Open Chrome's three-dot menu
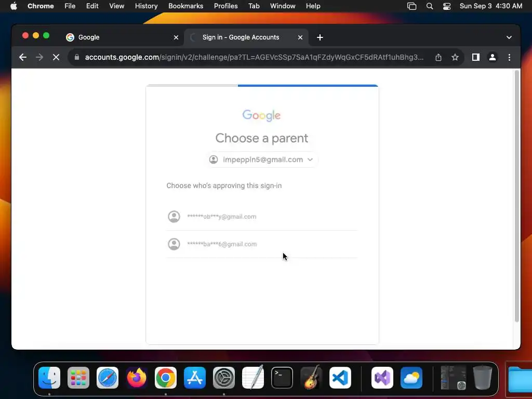This screenshot has height=399, width=532. tap(509, 57)
